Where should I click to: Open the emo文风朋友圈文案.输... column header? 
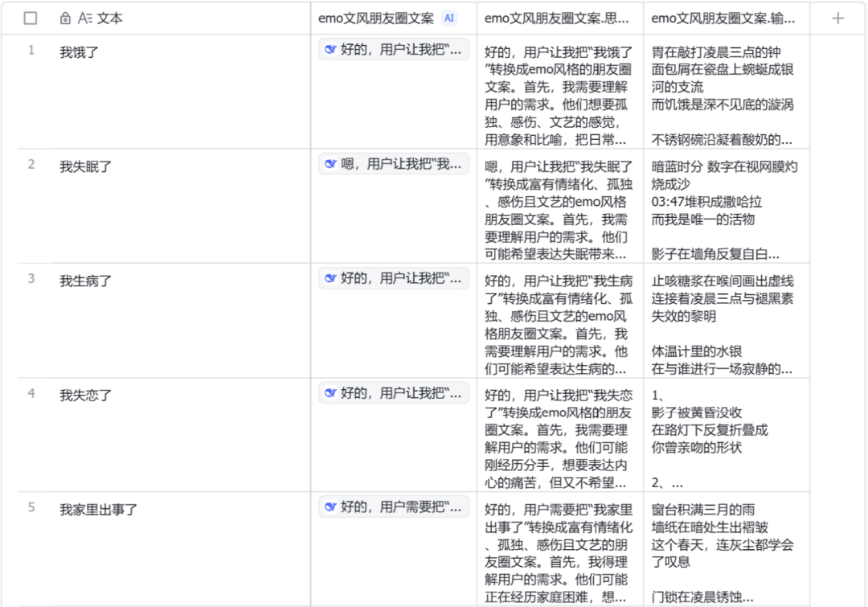(x=727, y=18)
